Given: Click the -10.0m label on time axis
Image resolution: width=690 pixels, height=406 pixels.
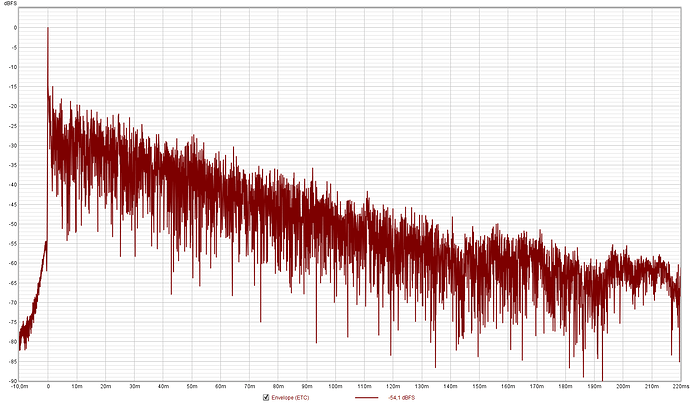Looking at the screenshot, I should [20, 386].
